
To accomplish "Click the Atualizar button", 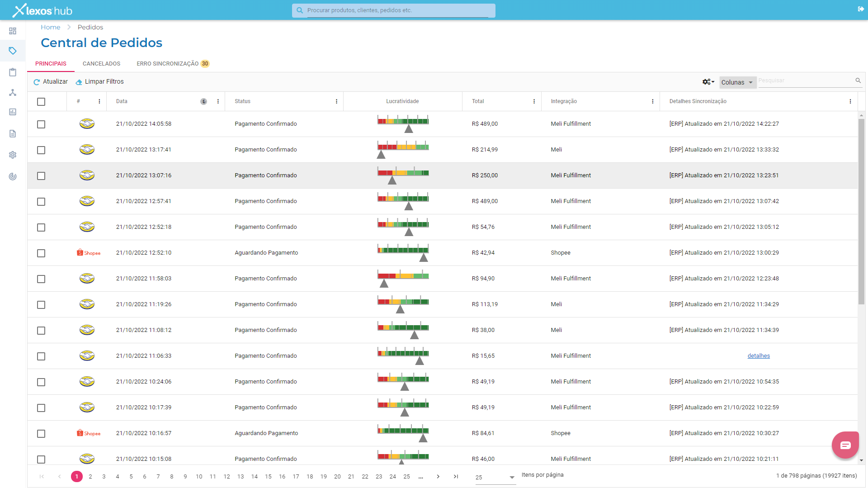I will 51,82.
